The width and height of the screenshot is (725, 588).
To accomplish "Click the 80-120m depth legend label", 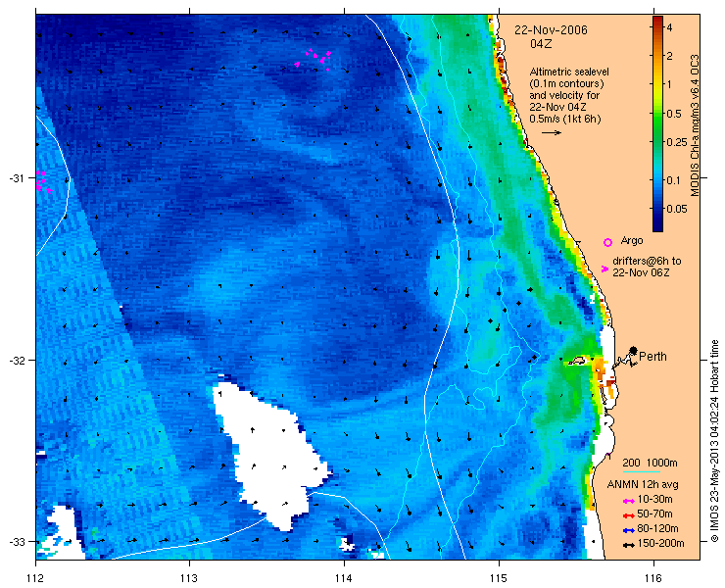I will coord(656,529).
